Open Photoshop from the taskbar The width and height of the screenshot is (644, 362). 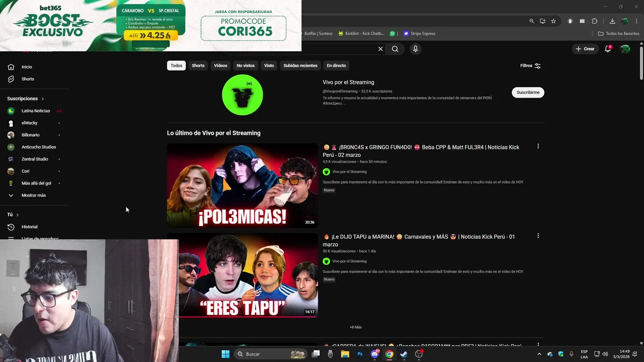tap(360, 354)
